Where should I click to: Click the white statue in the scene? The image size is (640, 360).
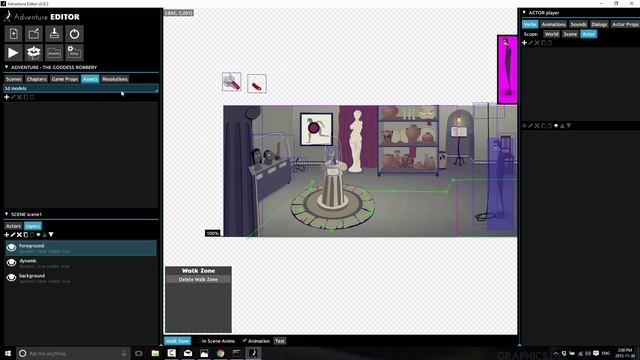356,140
